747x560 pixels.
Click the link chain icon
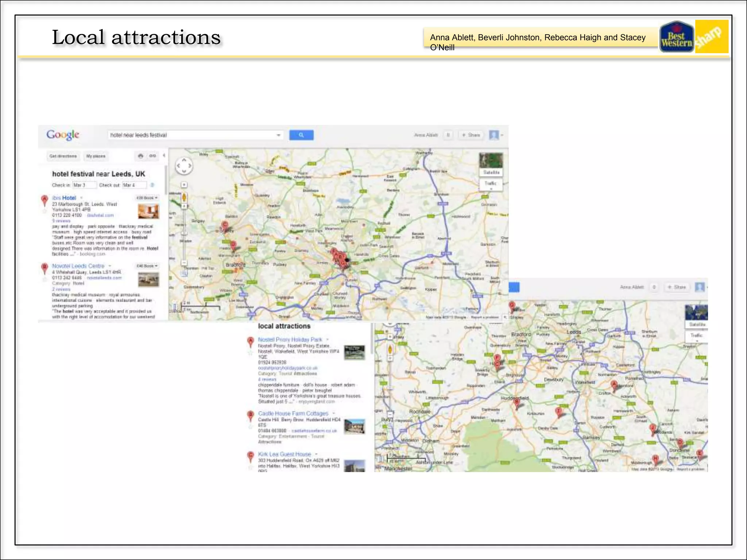click(152, 156)
